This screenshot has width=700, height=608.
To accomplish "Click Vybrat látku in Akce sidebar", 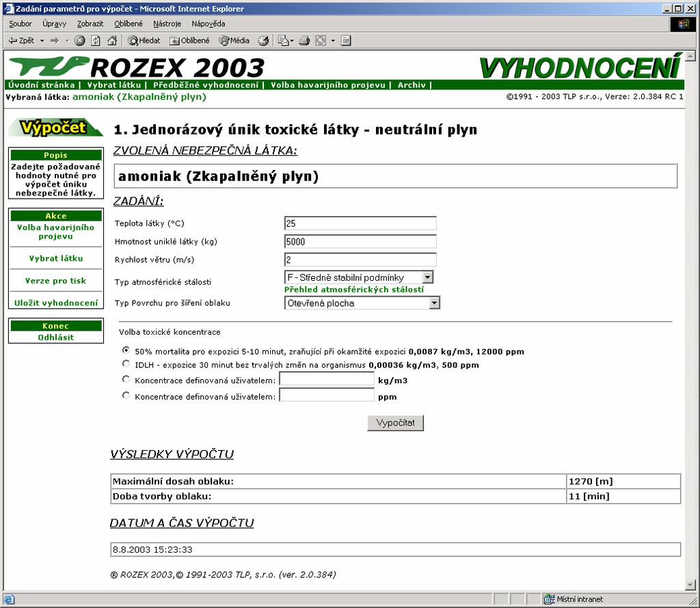I will point(56,258).
